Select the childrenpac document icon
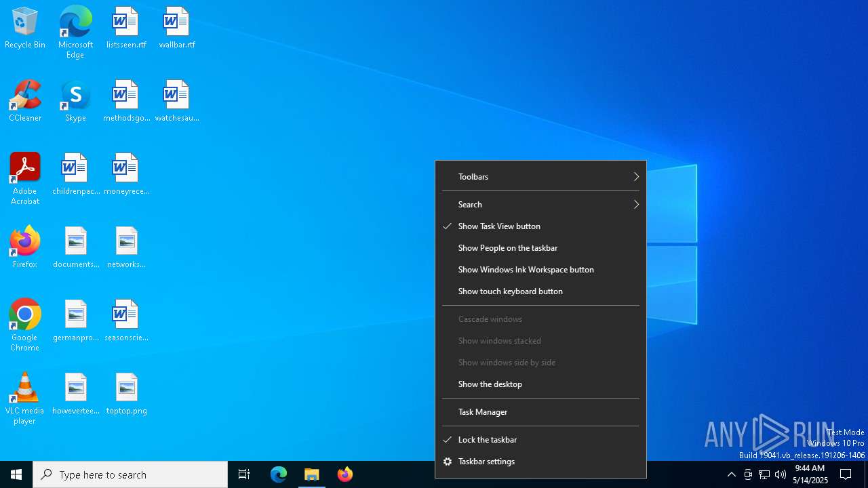The width and height of the screenshot is (868, 488). click(75, 175)
